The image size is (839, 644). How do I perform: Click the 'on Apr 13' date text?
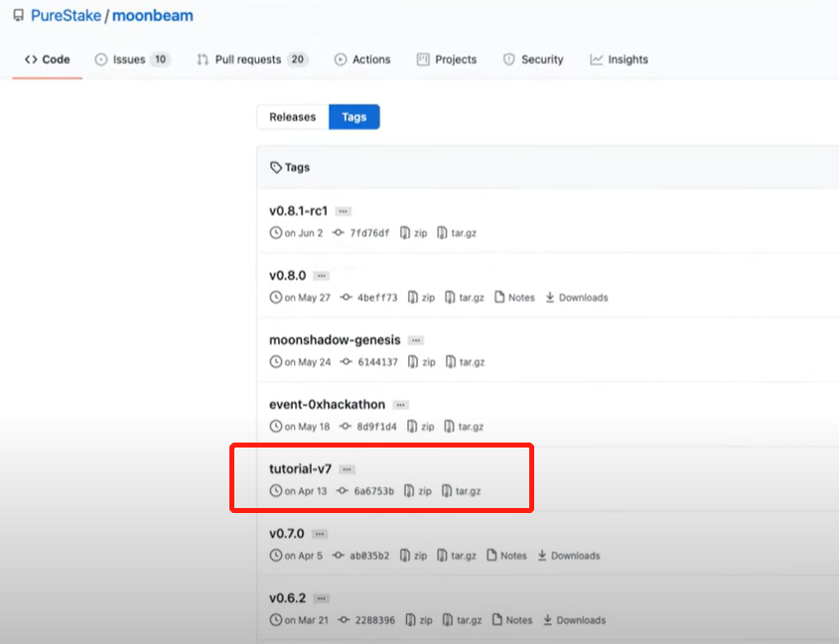tap(306, 491)
